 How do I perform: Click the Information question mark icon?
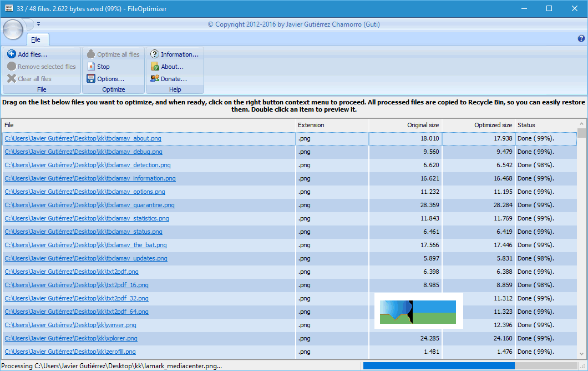[155, 54]
